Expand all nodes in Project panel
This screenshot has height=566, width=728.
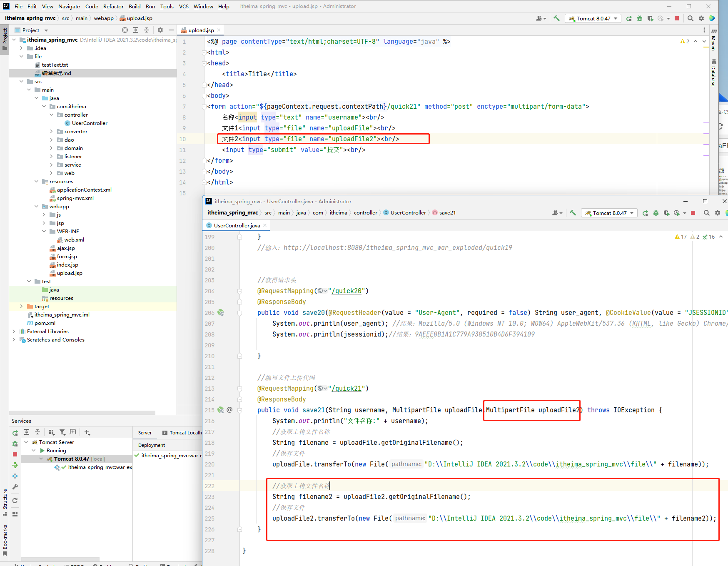136,30
